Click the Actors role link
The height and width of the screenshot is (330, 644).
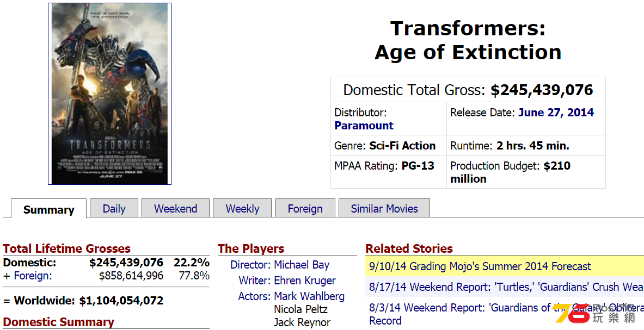tap(254, 296)
